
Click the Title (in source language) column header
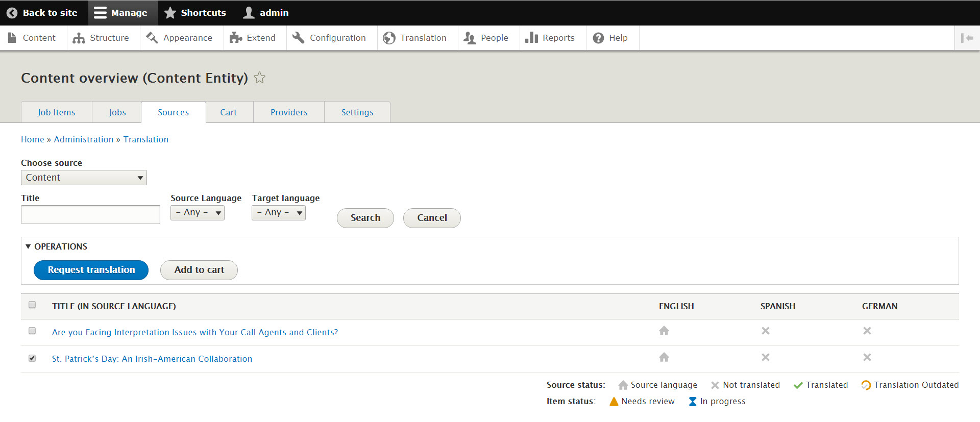point(114,306)
